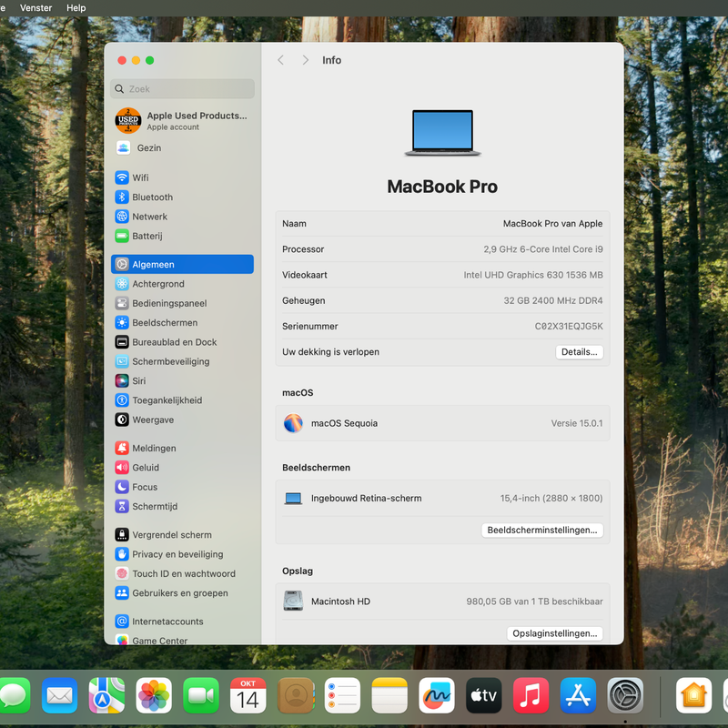Open Gebruikers en groepen
The height and width of the screenshot is (728, 728).
[183, 593]
